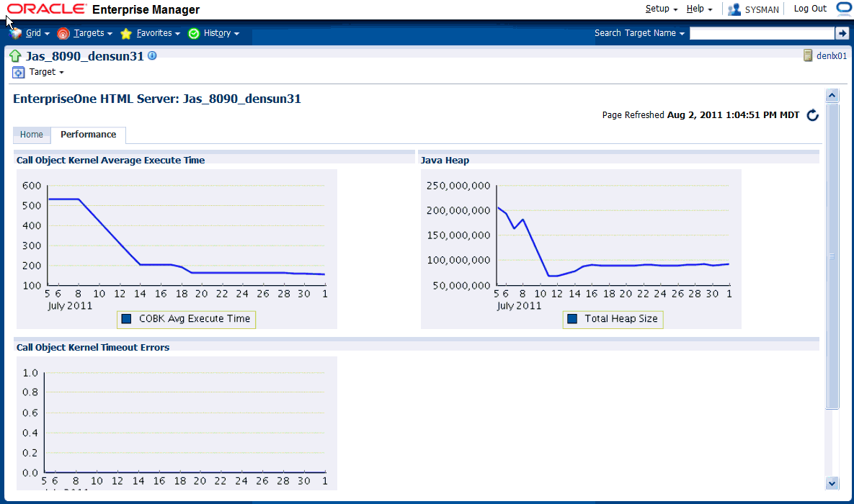The height and width of the screenshot is (504, 854).
Task: Click the Java Heap section heading
Action: (445, 160)
